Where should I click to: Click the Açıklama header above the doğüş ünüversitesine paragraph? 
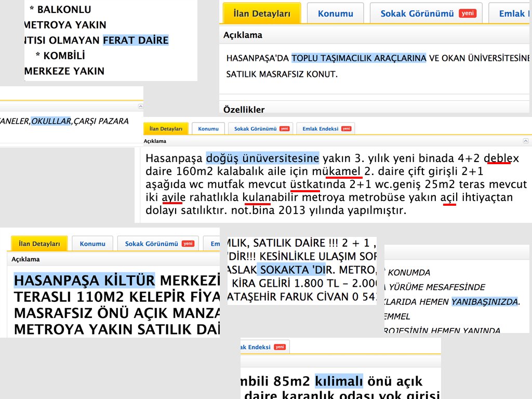(155, 141)
